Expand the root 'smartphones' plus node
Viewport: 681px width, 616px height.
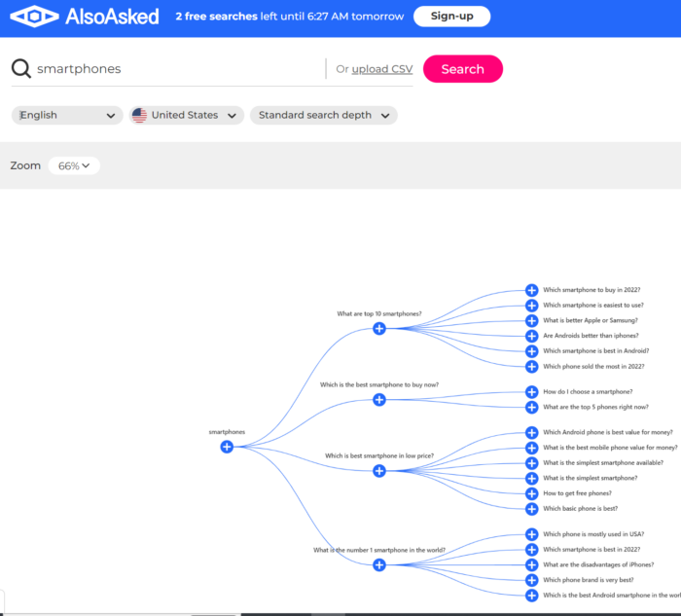[x=227, y=447]
